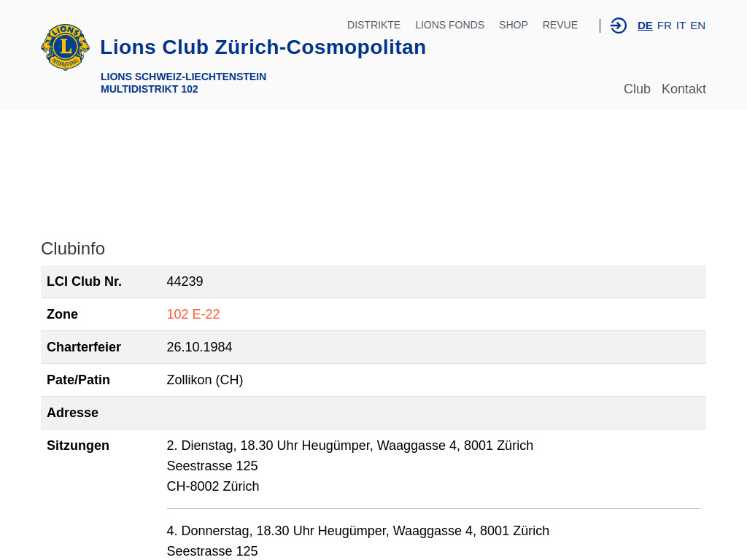Click the Lions Club Zürich-Cosmopolitan title
747x560 pixels.
point(263,47)
